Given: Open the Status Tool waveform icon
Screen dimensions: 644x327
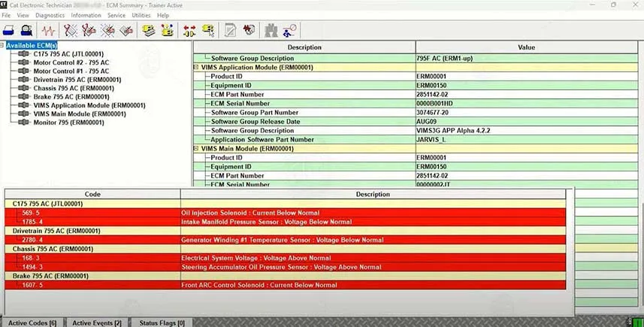Looking at the screenshot, I should pyautogui.click(x=49, y=31).
